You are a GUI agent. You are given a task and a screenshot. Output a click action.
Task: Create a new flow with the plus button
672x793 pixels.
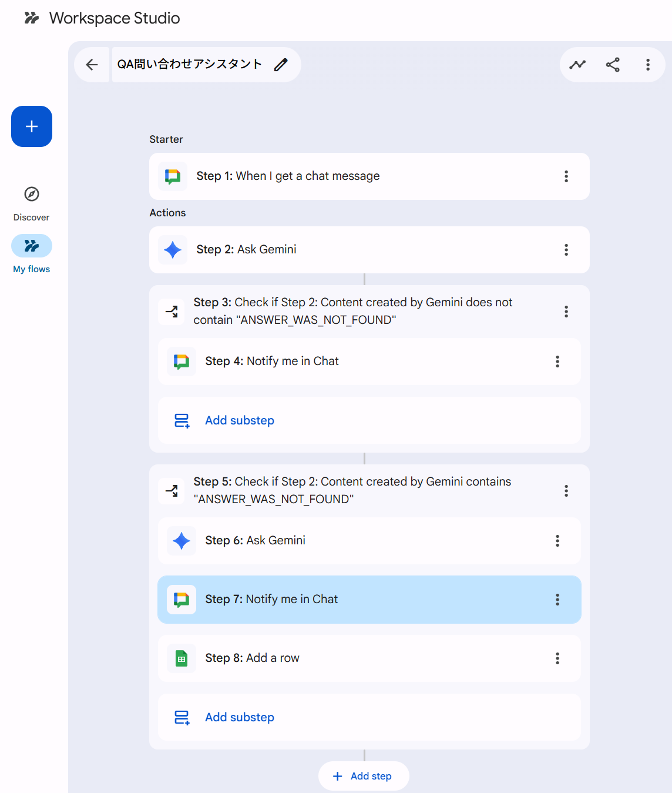tap(32, 126)
